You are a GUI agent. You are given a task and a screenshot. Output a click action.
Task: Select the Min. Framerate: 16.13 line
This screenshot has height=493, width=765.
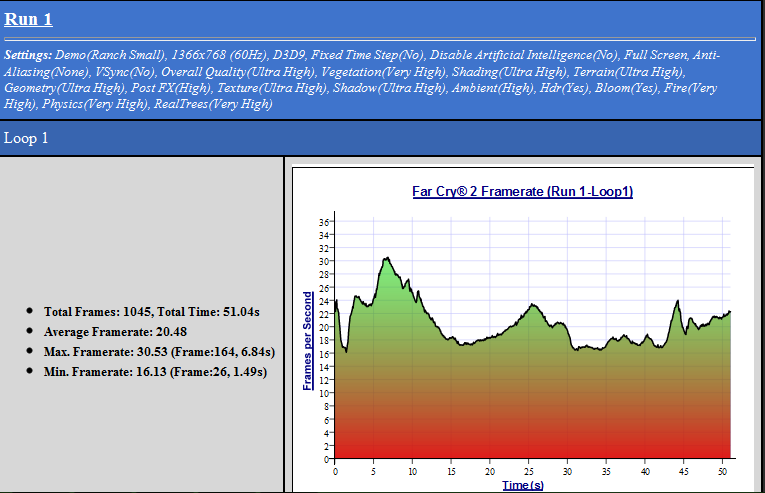155,372
